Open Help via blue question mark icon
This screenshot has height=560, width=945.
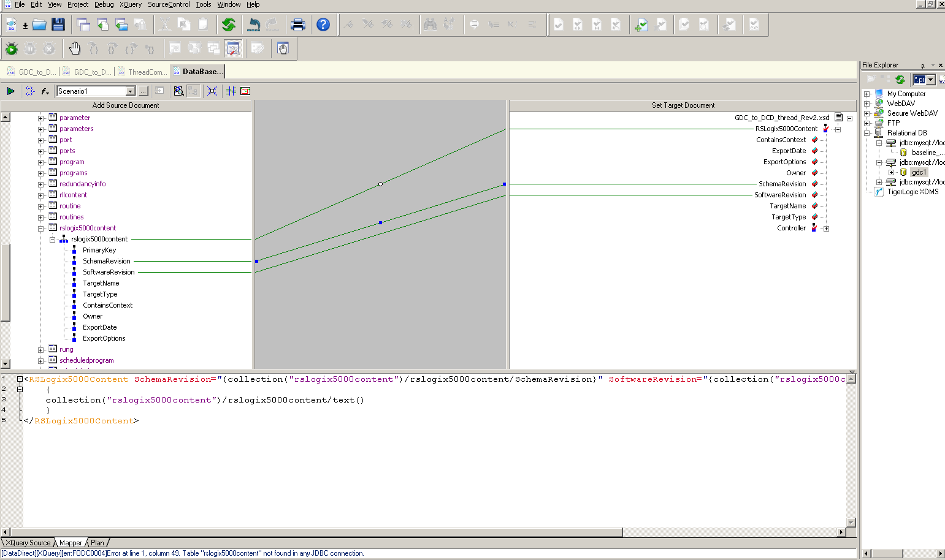point(323,25)
